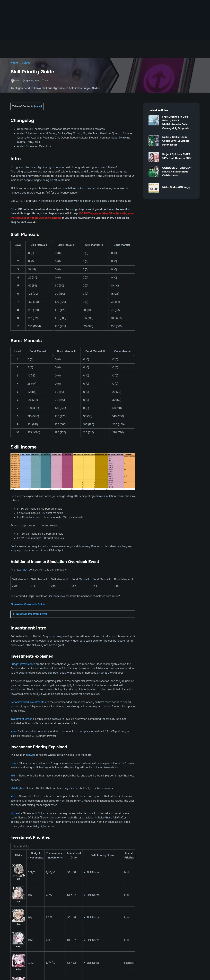
Task: Open the A2 character portrait
Action: [x=18, y=893]
